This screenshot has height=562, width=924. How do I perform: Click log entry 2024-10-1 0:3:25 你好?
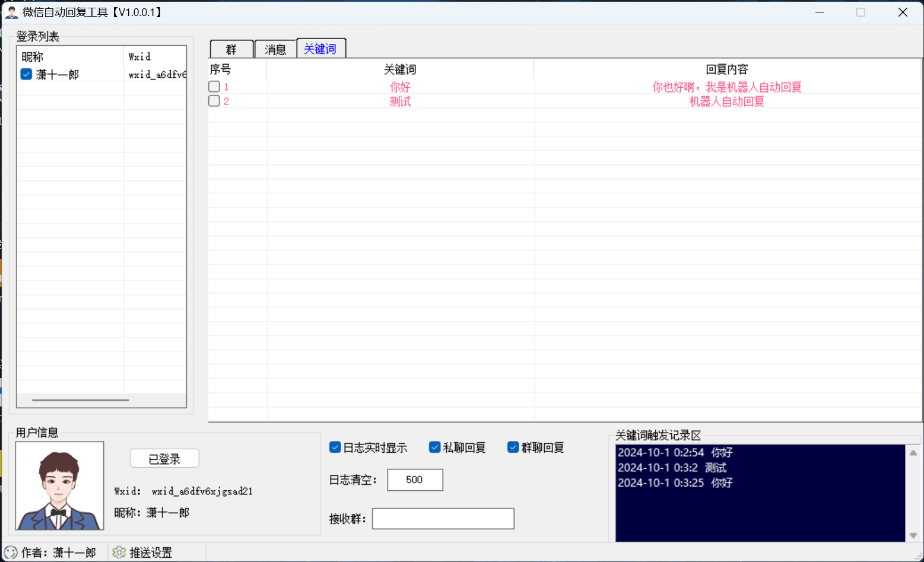pos(675,482)
